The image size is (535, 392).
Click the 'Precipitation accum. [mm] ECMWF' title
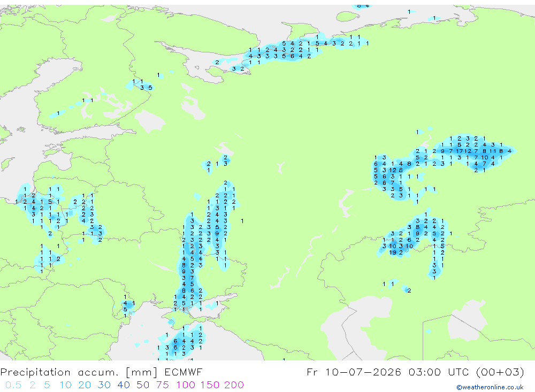(x=102, y=372)
